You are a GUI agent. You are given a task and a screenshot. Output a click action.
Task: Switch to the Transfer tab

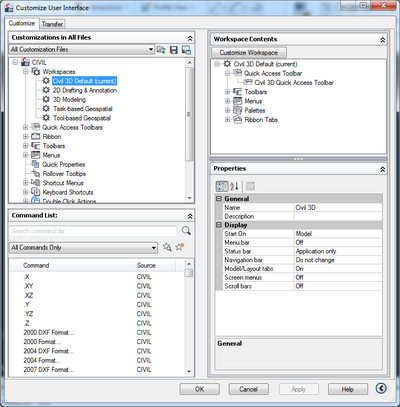click(x=52, y=24)
